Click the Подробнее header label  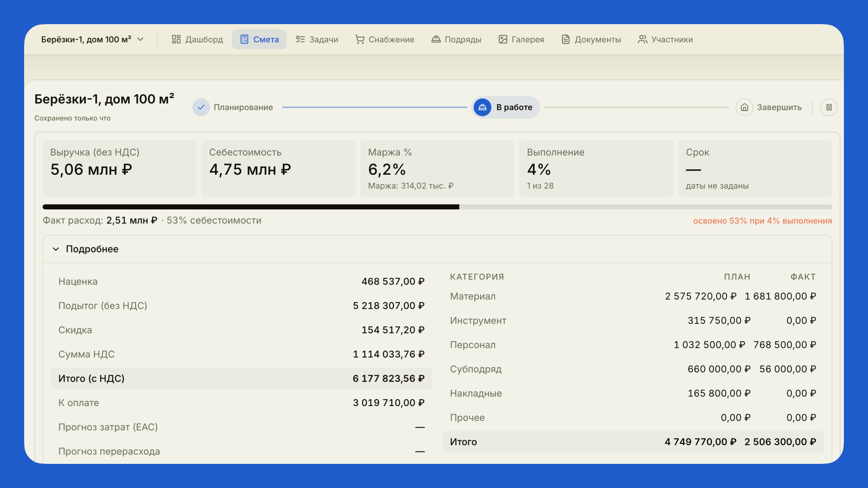click(92, 249)
